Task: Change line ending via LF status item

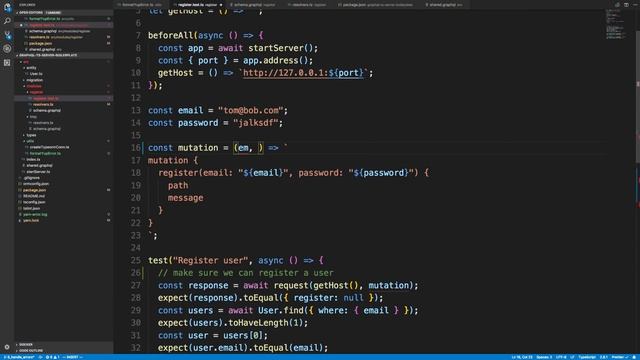Action: point(572,357)
